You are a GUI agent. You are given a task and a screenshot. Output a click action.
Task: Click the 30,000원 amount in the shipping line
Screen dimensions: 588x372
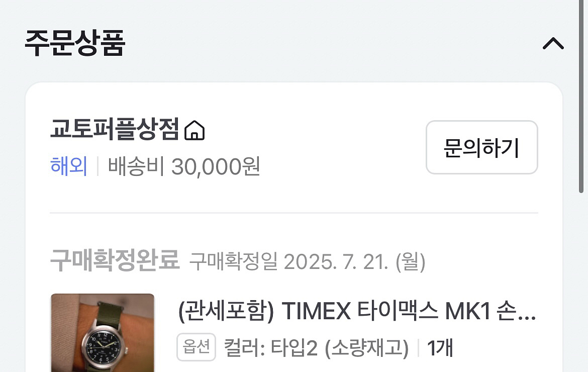(216, 166)
